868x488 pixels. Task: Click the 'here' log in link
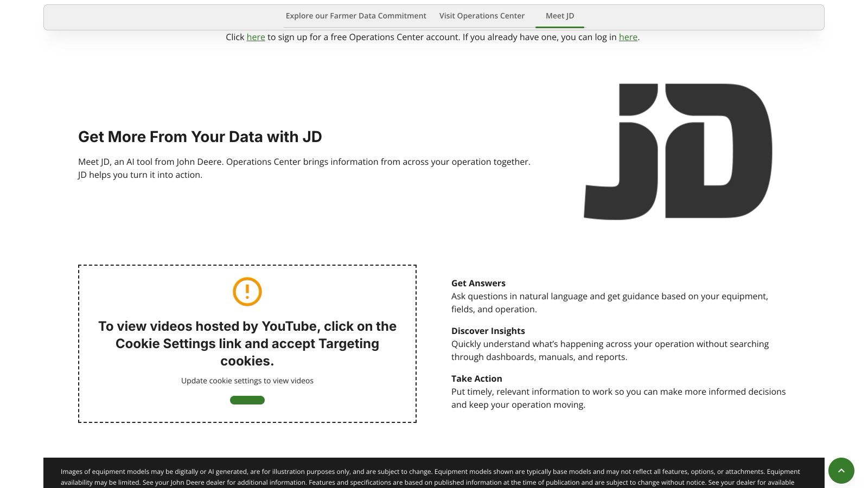(x=628, y=37)
